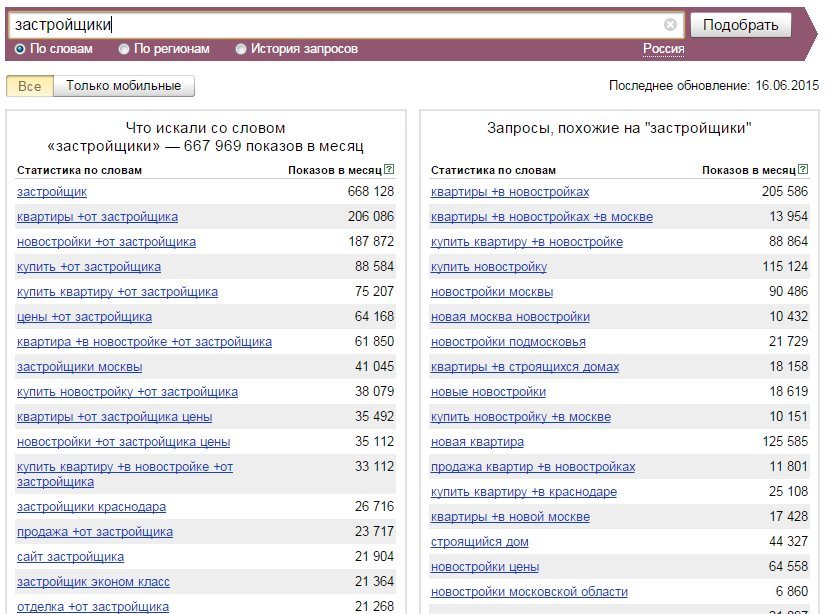Open 'купить +от застройщика' link
The image size is (837, 614).
coord(89,267)
